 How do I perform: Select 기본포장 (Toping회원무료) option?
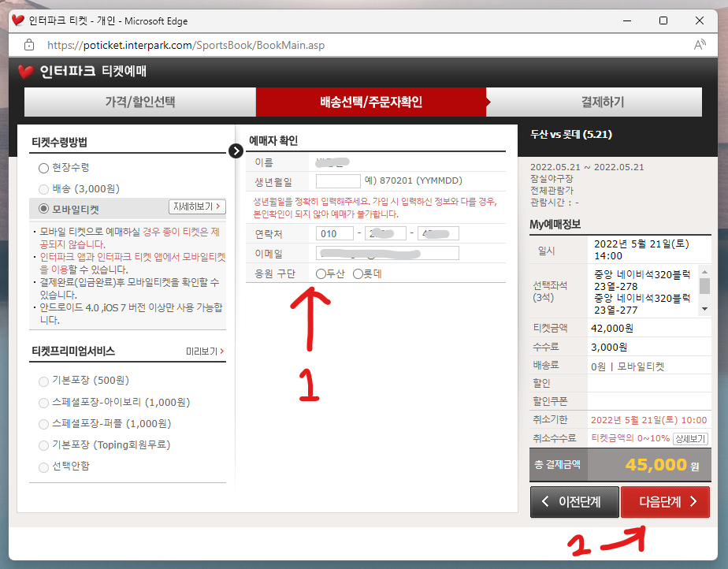coord(43,445)
